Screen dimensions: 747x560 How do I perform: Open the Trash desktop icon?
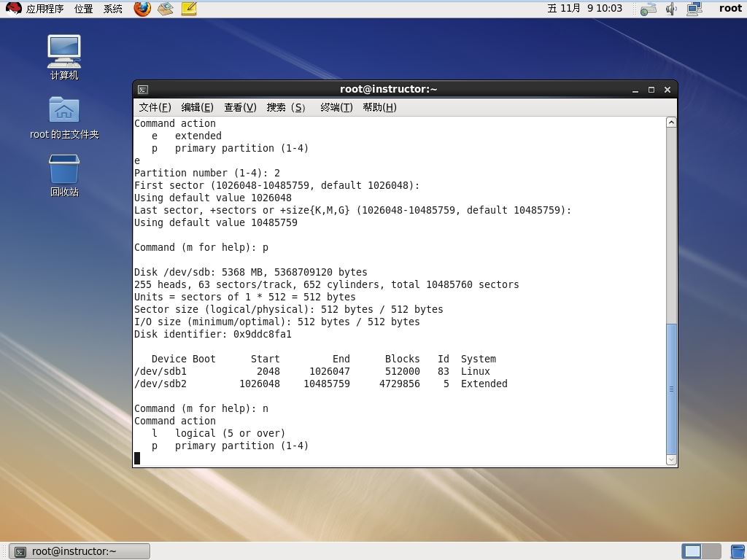[64, 176]
